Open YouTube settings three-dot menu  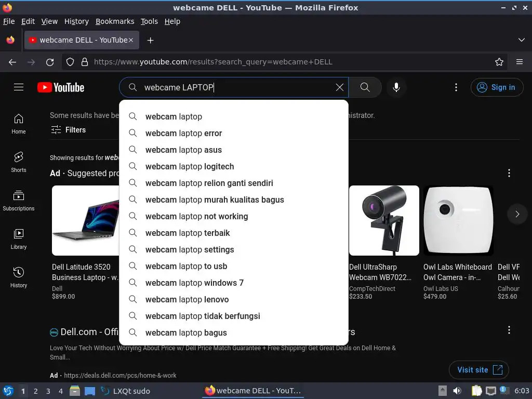click(456, 87)
